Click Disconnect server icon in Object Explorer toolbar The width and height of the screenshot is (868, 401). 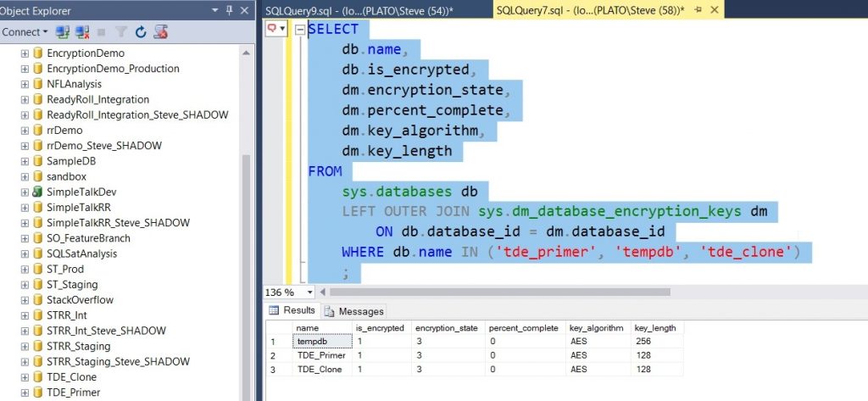[82, 32]
